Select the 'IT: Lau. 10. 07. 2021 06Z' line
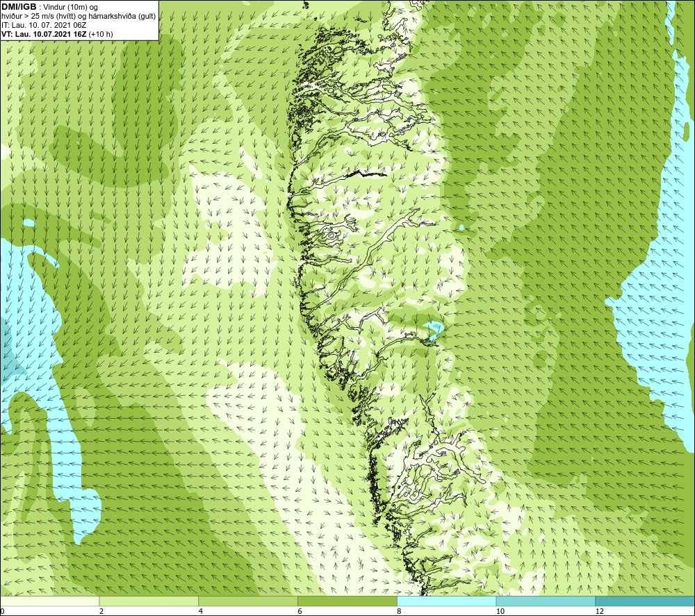 [x=44, y=25]
